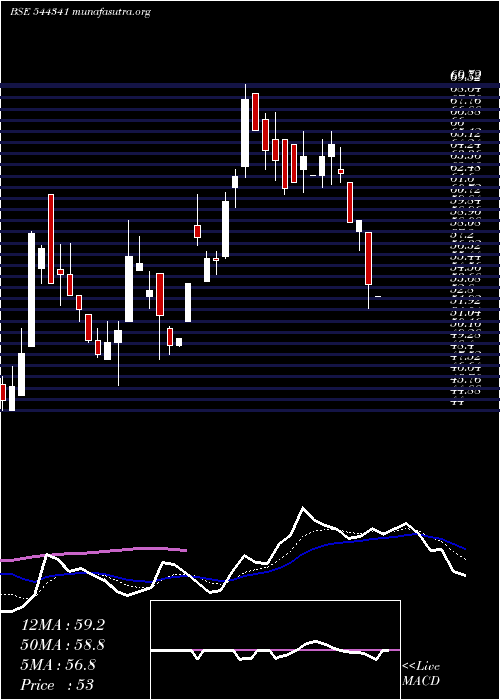Image resolution: width=500 pixels, height=700 pixels.
Task: Click the 65.12 price axis label
Action: [x=465, y=135]
